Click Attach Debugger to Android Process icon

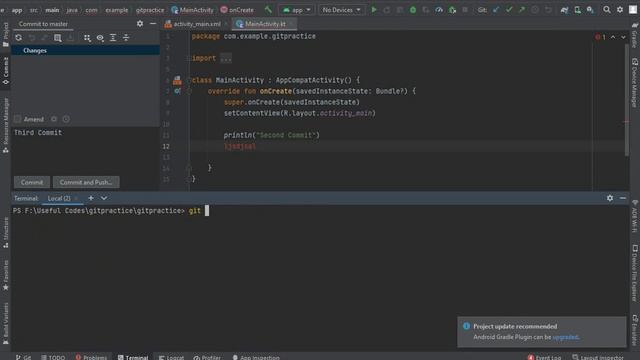452,9
